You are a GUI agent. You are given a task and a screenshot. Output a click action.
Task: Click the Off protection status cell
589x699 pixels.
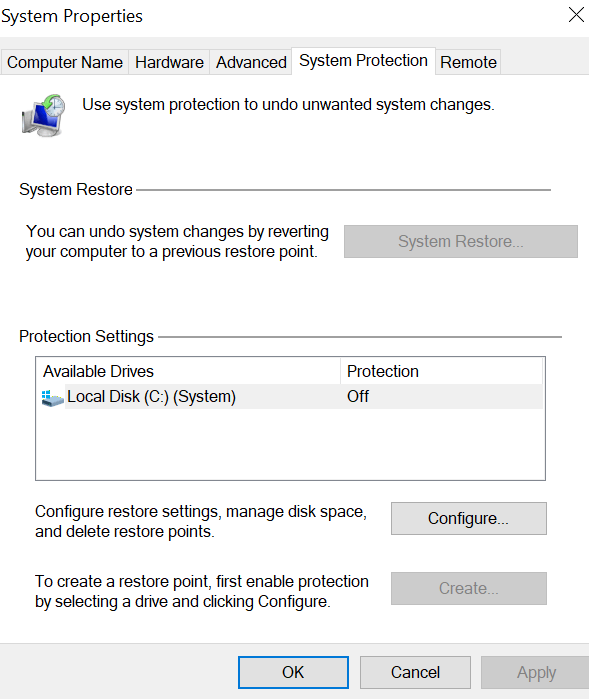point(358,396)
